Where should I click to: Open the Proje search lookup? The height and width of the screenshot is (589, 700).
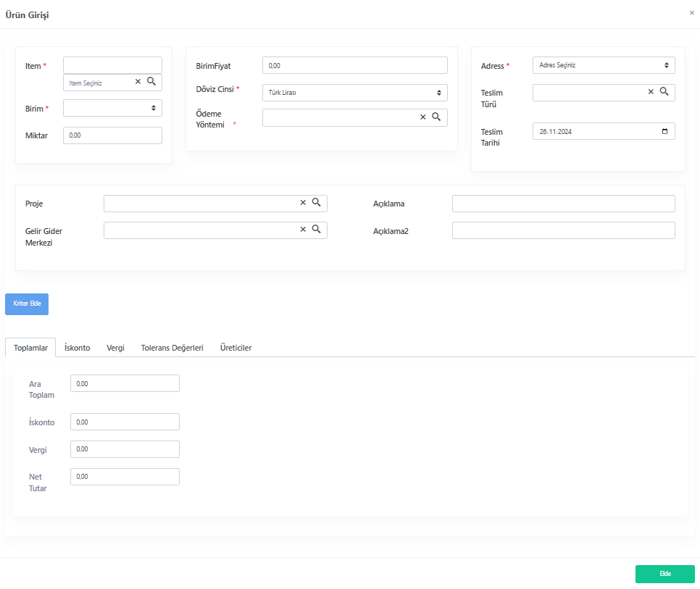316,202
